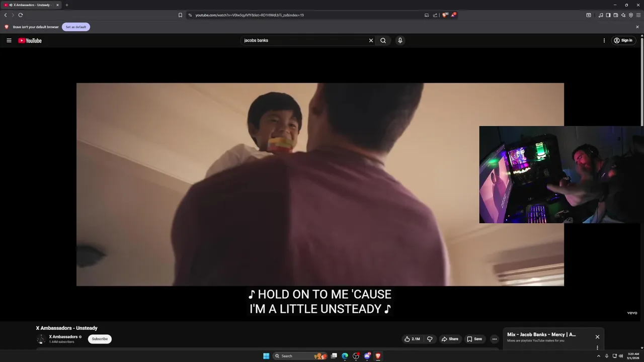Go back in browser history

click(x=6, y=15)
